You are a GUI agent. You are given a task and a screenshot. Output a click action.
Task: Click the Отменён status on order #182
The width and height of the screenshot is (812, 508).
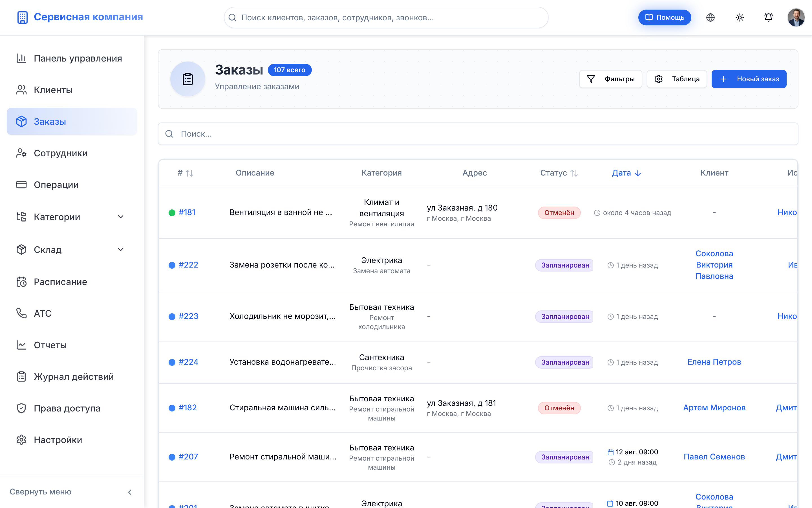(x=559, y=408)
